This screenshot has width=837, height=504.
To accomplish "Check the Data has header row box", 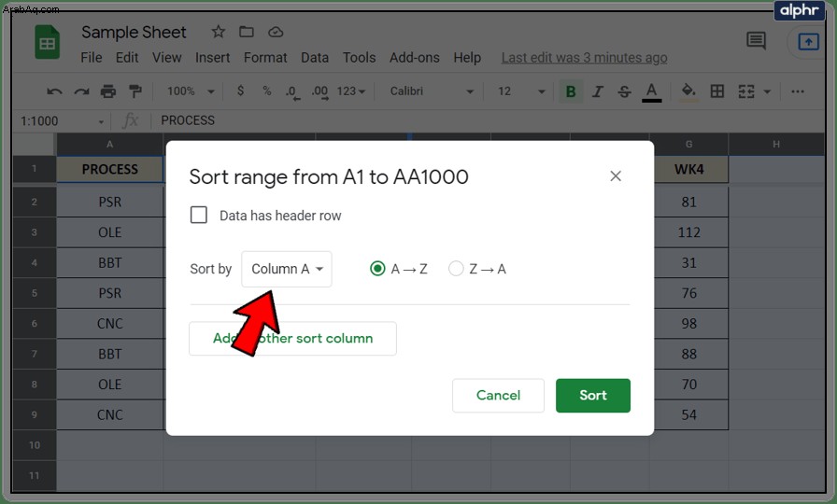I will click(x=199, y=215).
